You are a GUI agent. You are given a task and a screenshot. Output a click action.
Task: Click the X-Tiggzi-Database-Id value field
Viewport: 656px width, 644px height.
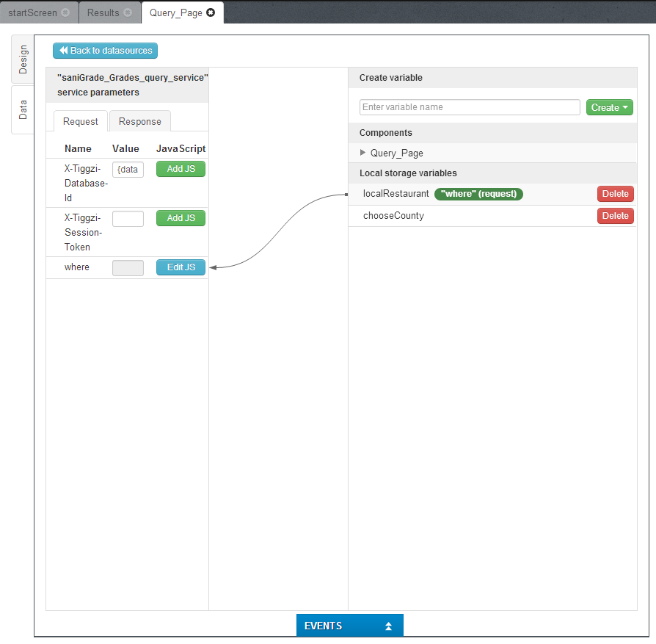point(128,170)
